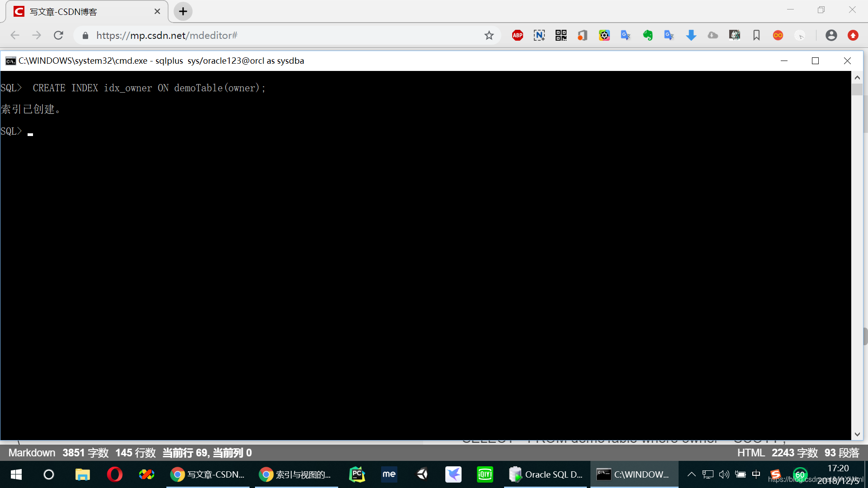
Task: Click the Evernote elephant extension icon
Action: tap(648, 35)
